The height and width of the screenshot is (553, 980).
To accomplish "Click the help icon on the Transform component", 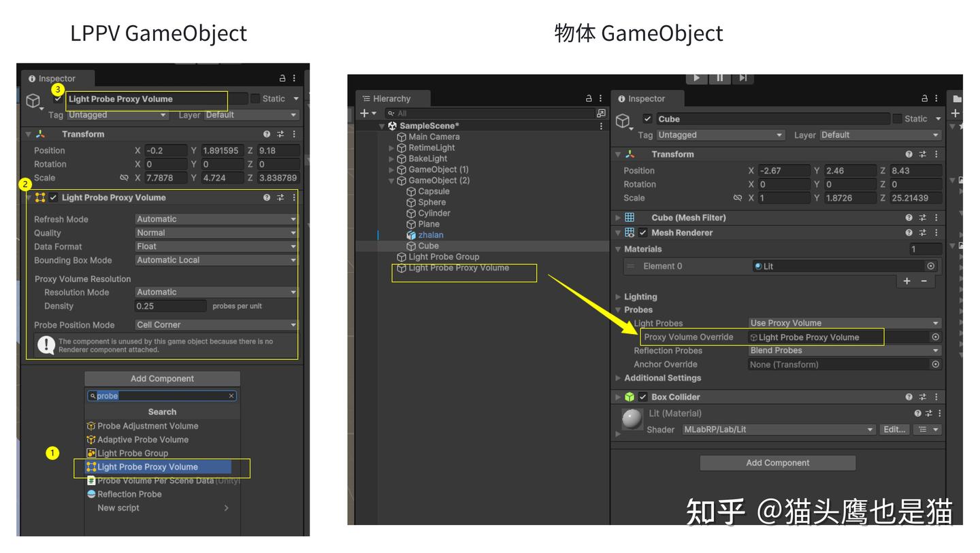I will [909, 154].
